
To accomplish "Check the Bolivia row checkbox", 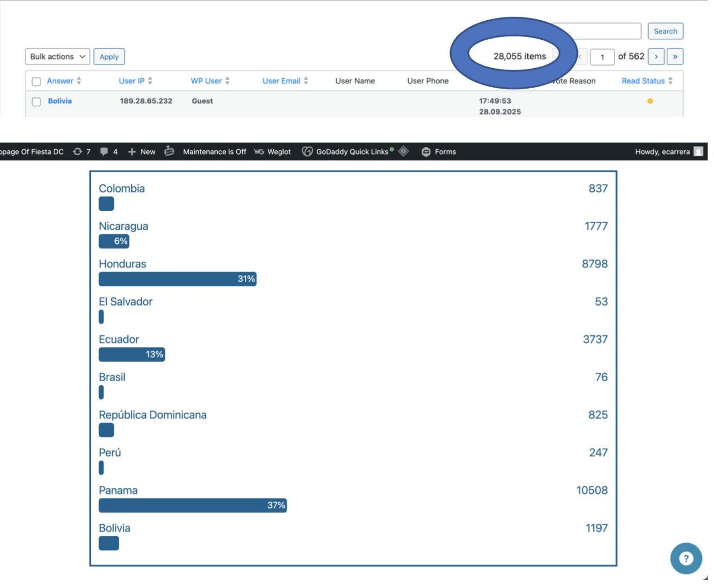I will 36,101.
